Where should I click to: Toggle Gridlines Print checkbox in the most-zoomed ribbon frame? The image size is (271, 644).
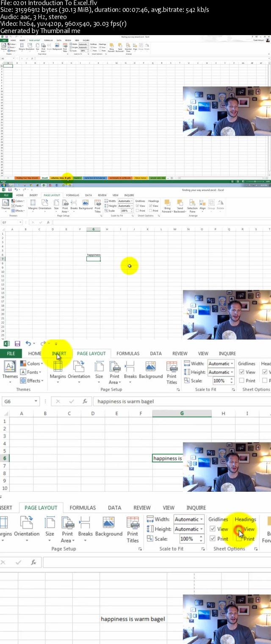point(213,539)
